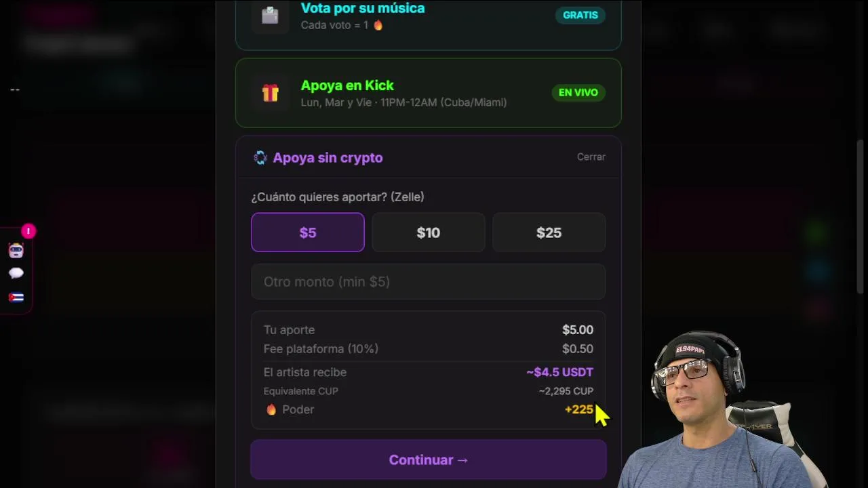Click the pink notification badge on sidebar
The width and height of the screenshot is (868, 488).
(x=28, y=231)
